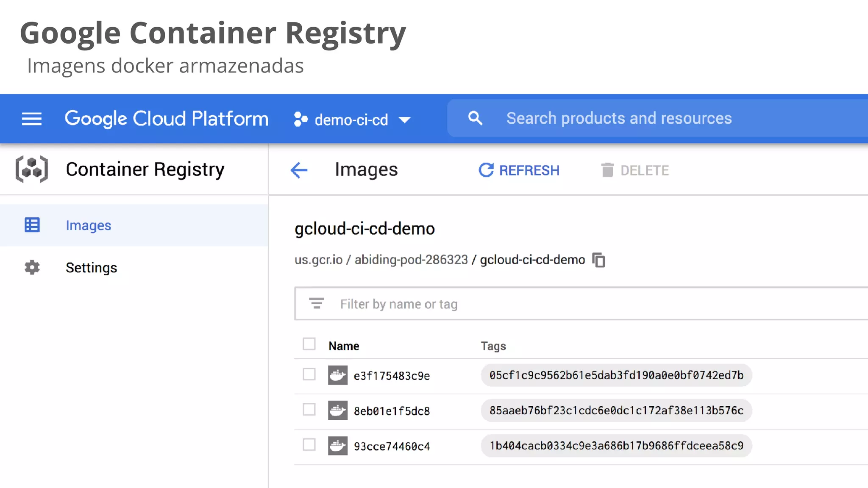Click the search magnifier icon
The height and width of the screenshot is (488, 868).
pyautogui.click(x=475, y=118)
